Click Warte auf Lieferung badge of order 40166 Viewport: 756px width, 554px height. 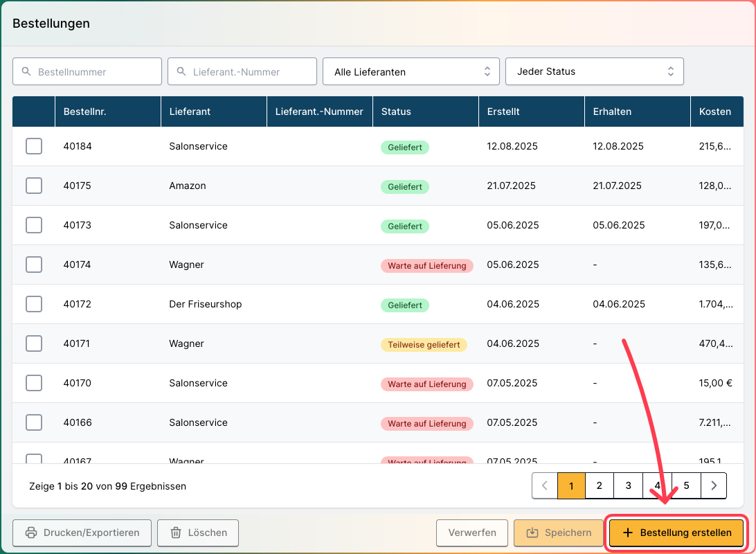(x=427, y=424)
